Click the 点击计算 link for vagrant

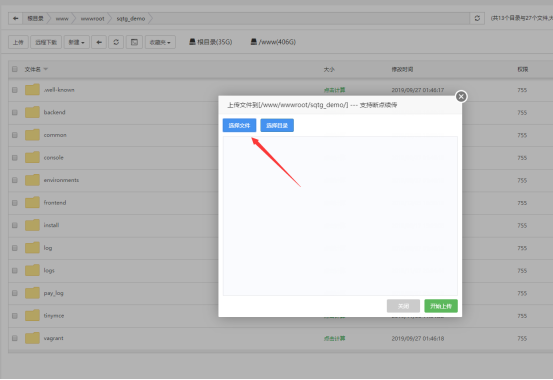[334, 339]
